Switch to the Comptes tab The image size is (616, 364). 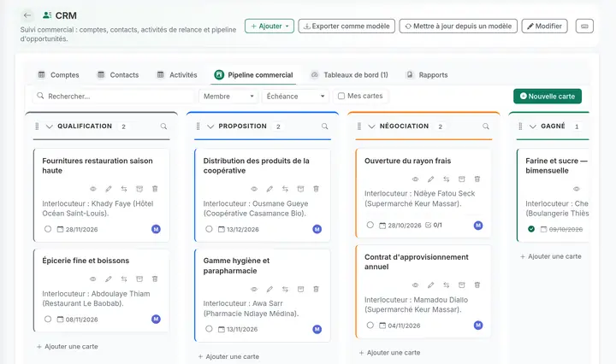pyautogui.click(x=58, y=75)
